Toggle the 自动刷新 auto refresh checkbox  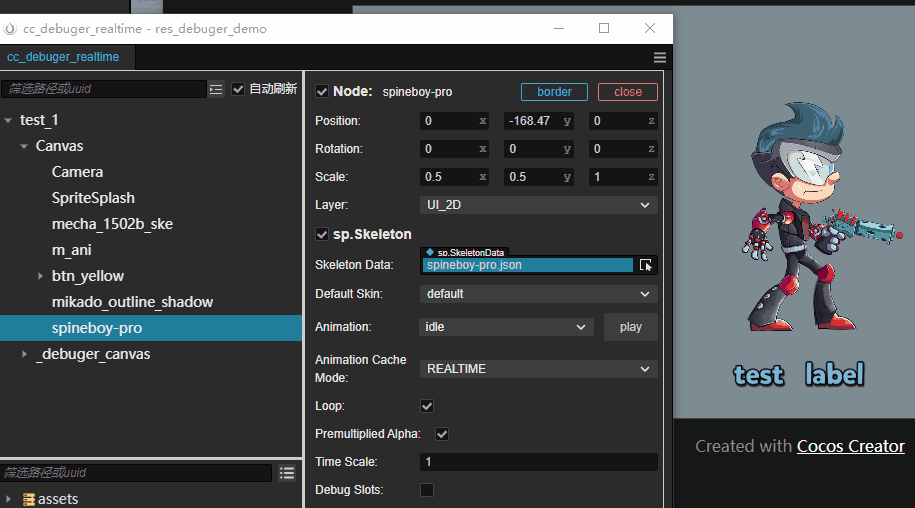[238, 89]
